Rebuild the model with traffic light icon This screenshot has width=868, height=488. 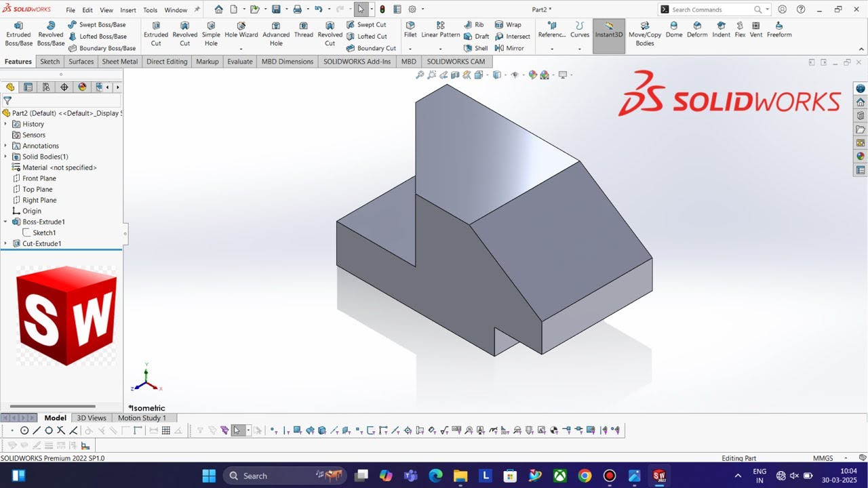pyautogui.click(x=382, y=9)
